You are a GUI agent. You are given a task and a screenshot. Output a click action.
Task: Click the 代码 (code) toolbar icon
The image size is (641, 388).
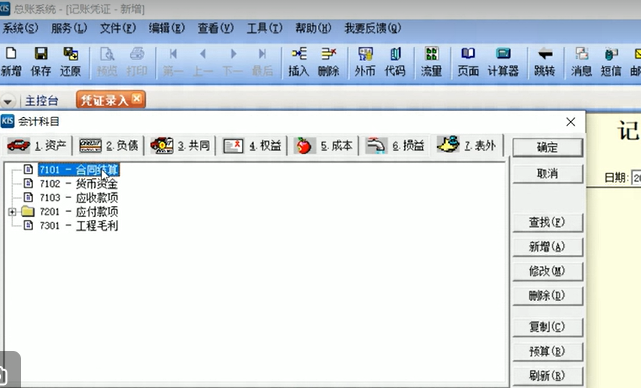click(395, 62)
